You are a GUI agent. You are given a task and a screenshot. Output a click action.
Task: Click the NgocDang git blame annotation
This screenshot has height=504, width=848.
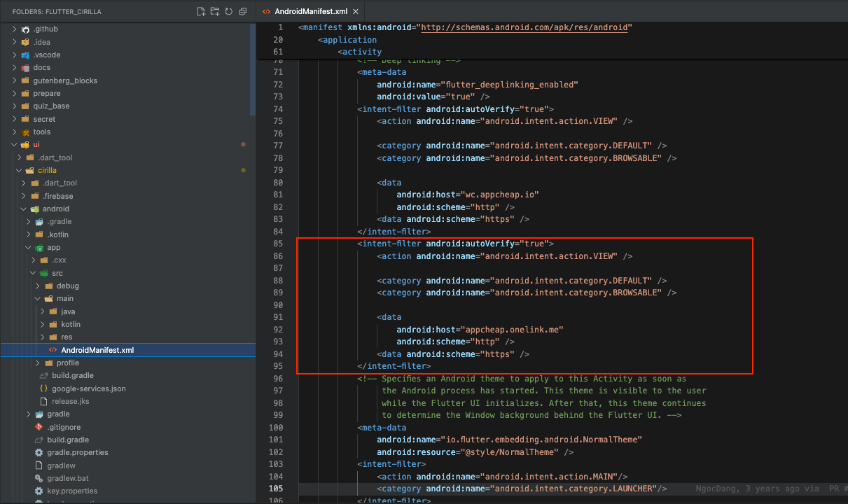point(772,489)
